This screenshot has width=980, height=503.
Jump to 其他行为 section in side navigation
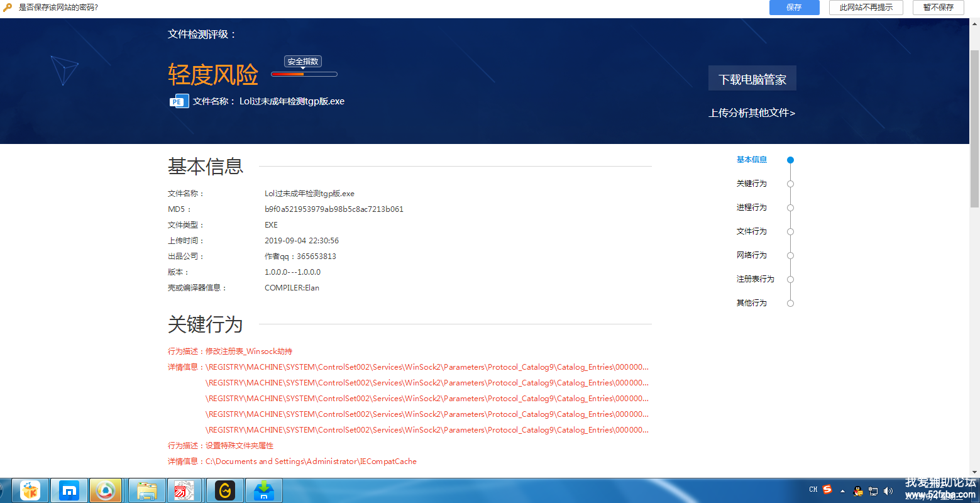click(x=752, y=303)
